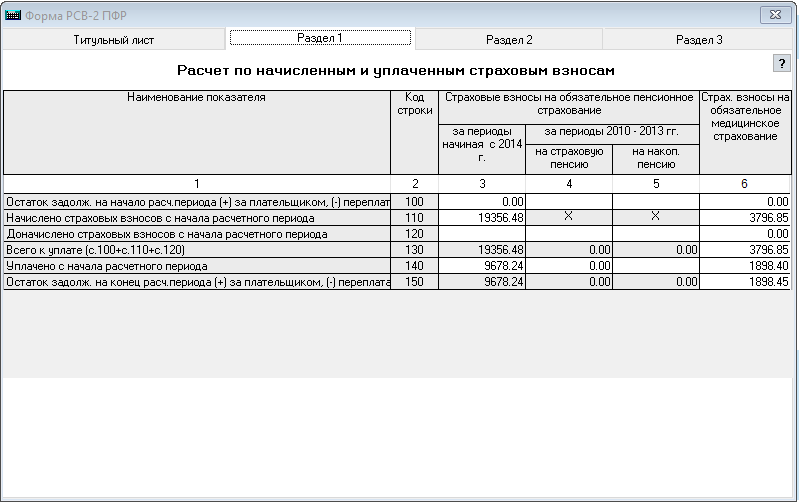799x504 pixels.
Task: Click row code 120 cell
Action: coord(414,234)
